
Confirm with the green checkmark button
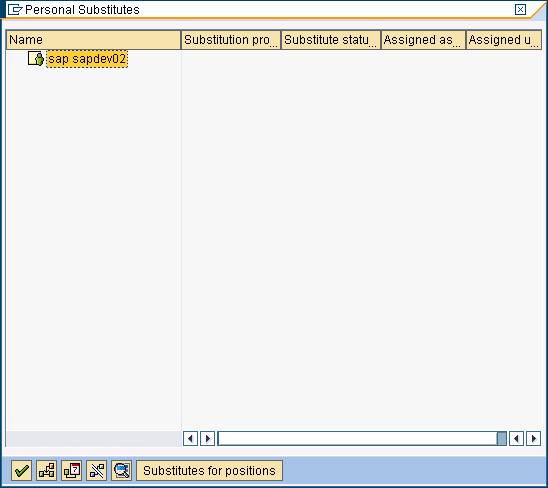(22, 471)
